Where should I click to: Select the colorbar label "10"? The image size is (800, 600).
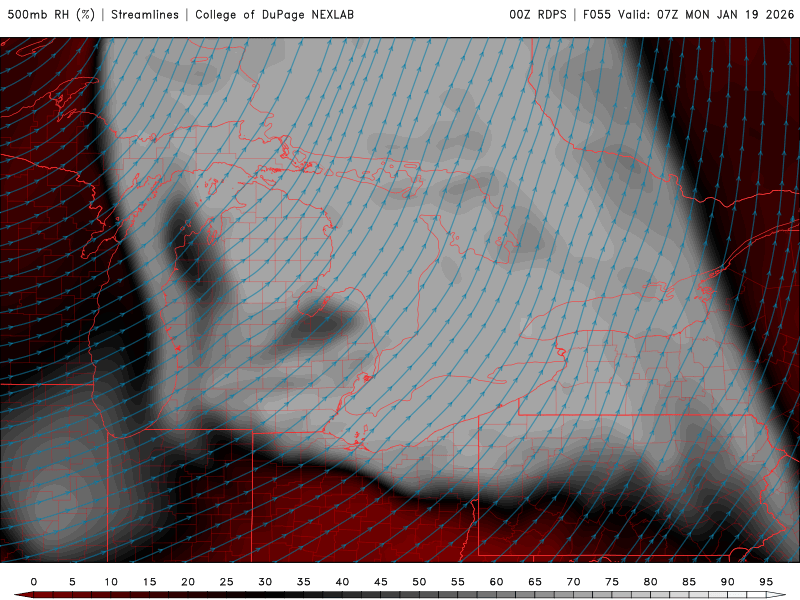point(111,582)
